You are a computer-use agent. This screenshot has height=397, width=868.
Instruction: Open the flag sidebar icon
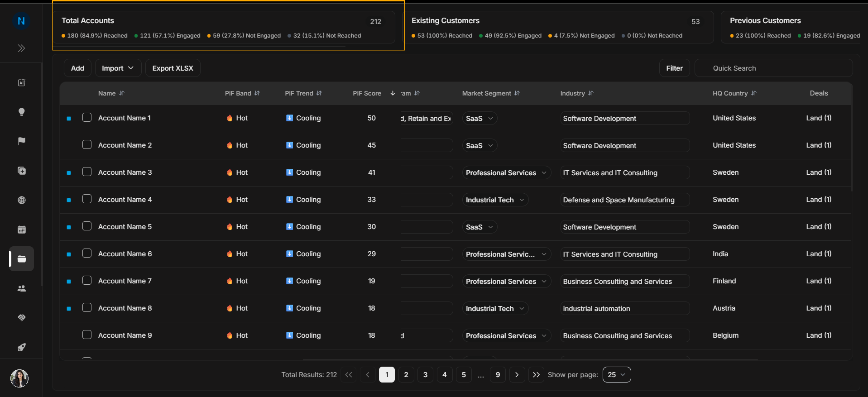tap(21, 141)
